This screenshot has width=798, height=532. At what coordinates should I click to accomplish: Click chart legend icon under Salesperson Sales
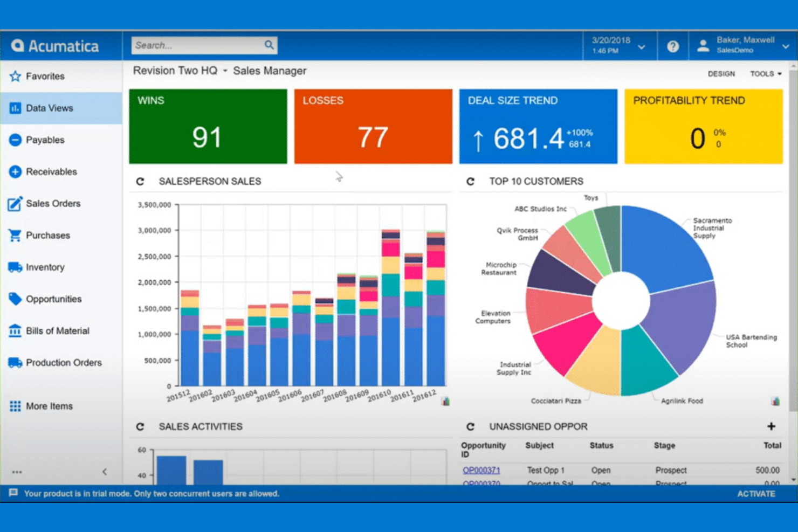click(x=445, y=401)
